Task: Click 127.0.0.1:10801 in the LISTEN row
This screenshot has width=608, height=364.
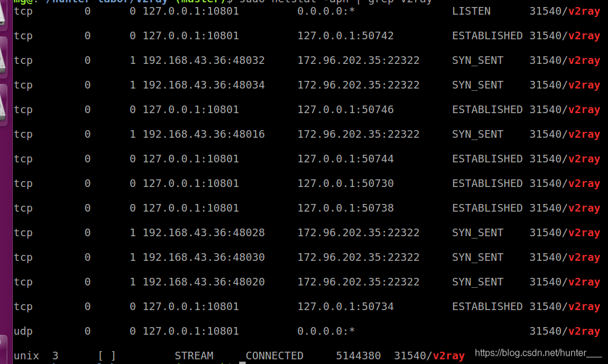Action: pyautogui.click(x=191, y=11)
